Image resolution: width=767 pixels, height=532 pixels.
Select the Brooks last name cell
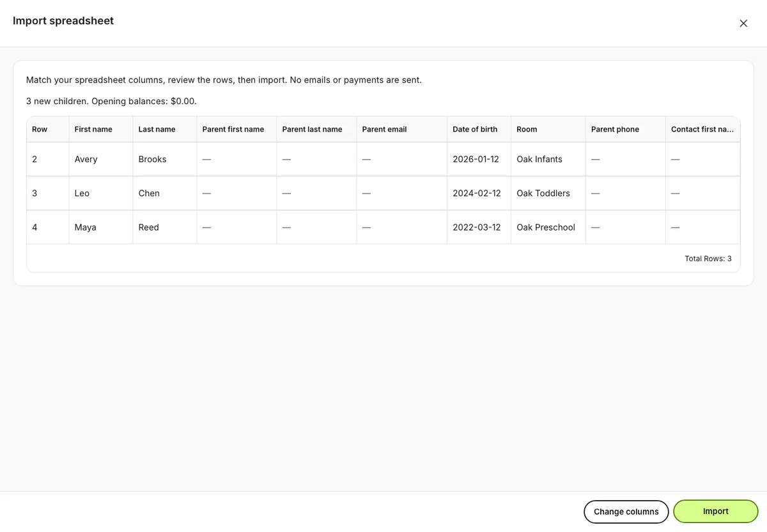coord(165,159)
